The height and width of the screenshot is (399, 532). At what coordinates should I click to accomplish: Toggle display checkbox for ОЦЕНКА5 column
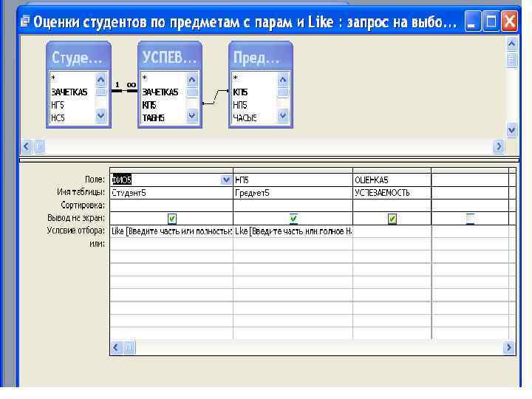coord(392,219)
